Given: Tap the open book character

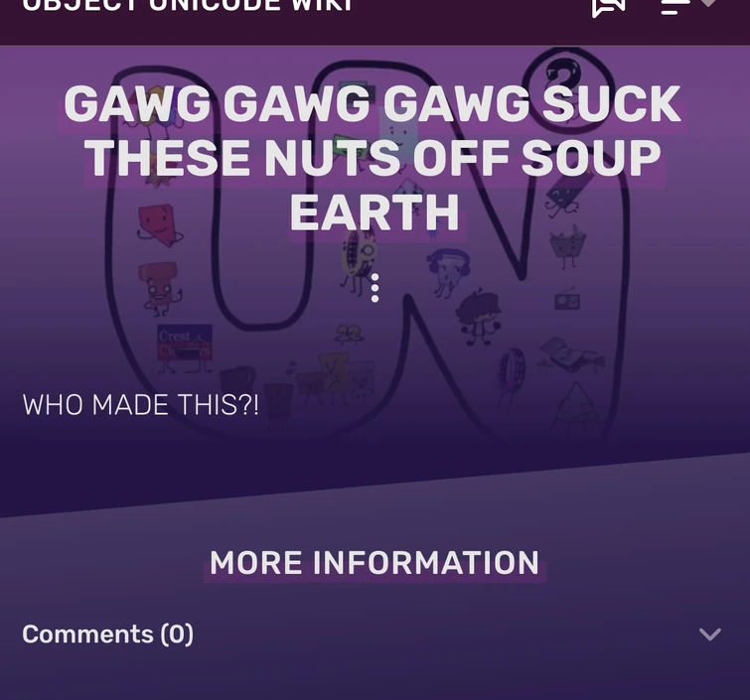Looking at the screenshot, I should [x=570, y=354].
